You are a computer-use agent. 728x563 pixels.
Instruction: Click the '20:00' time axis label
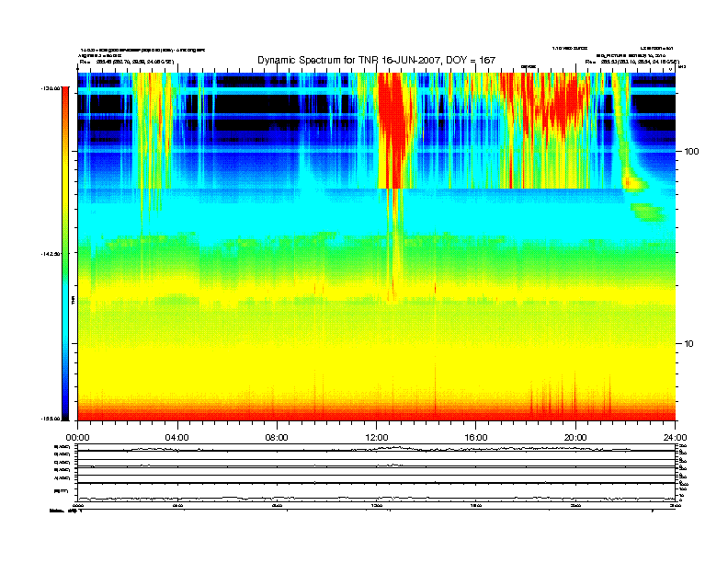575,438
